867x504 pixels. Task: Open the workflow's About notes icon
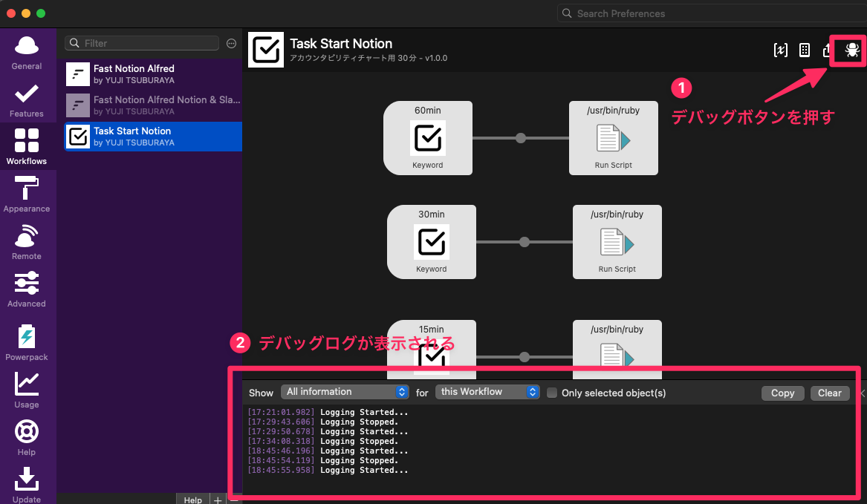pyautogui.click(x=805, y=50)
